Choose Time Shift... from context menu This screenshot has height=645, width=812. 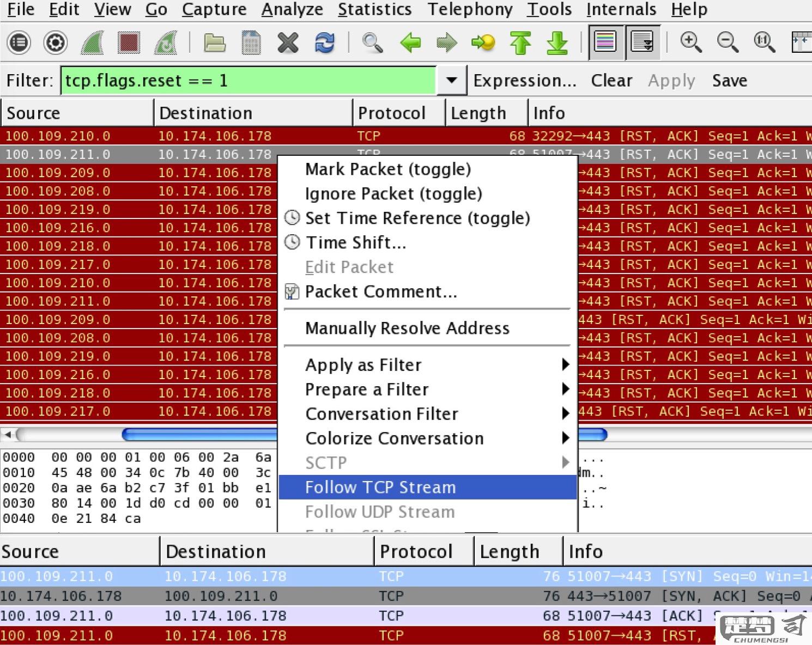[x=356, y=242]
